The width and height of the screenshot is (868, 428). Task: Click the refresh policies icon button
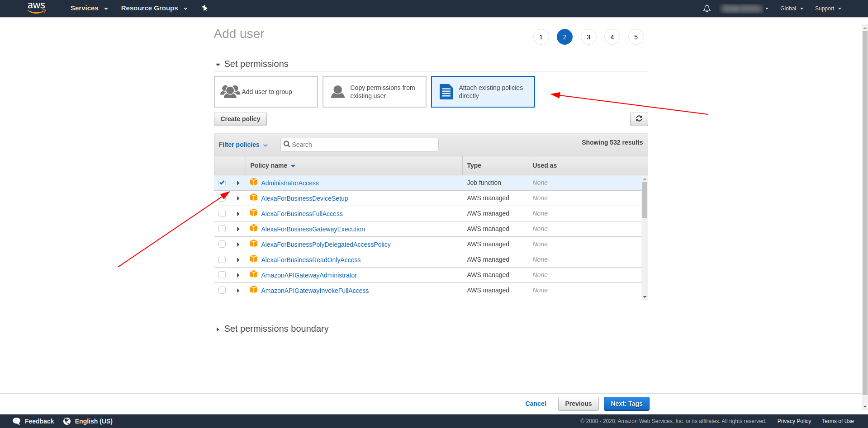639,119
